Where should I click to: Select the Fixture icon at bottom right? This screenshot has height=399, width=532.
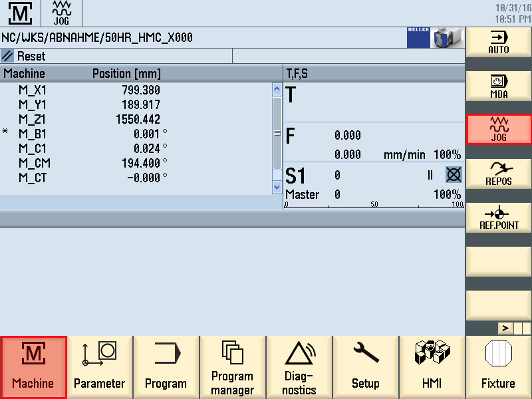click(x=498, y=366)
